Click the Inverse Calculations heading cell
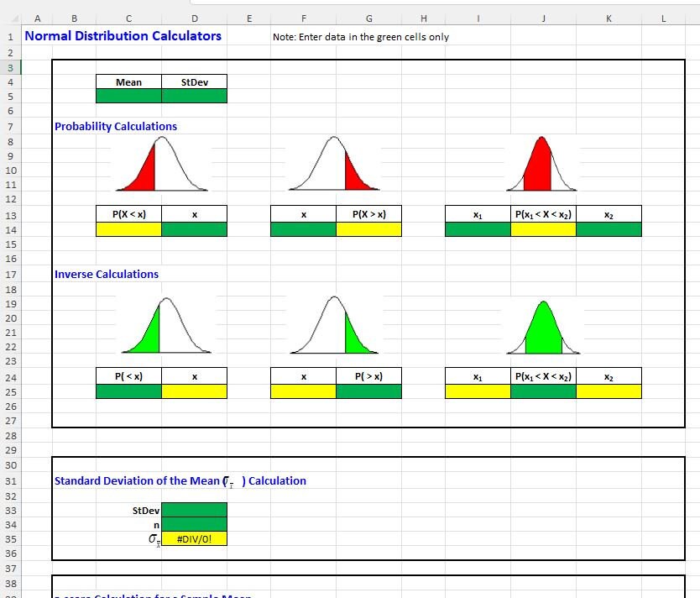This screenshot has height=598, width=700. tap(104, 274)
